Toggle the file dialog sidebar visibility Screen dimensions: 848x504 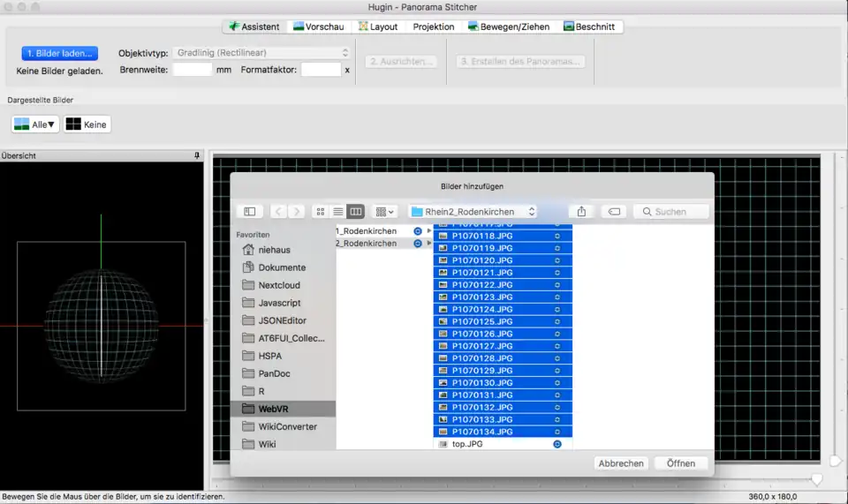coord(250,212)
